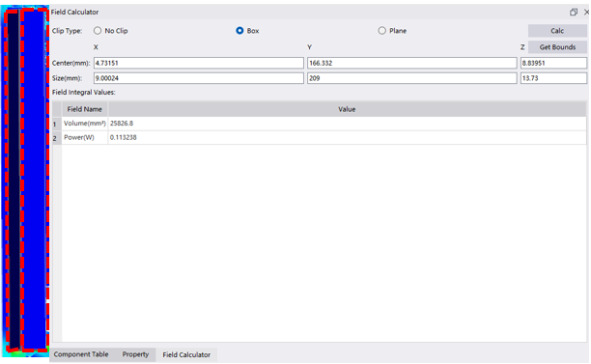Viewport: 591px width, 364px height.
Task: Click the Value column header
Action: click(347, 109)
